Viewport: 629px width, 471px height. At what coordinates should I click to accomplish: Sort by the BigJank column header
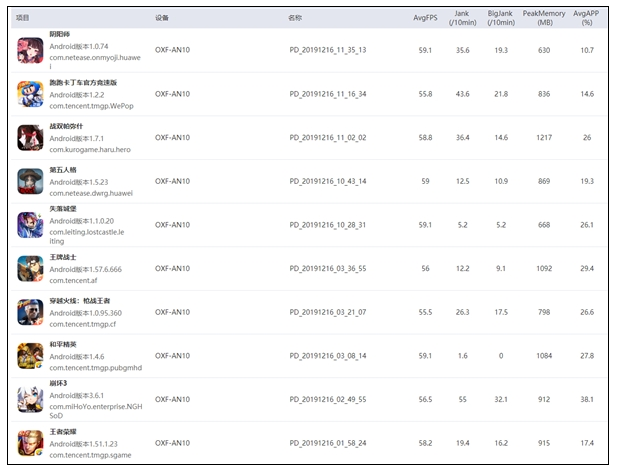[x=500, y=18]
